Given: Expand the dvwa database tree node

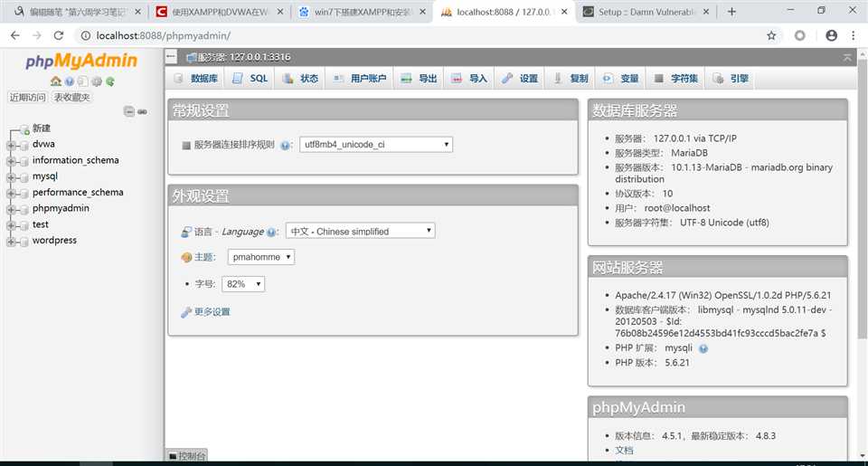Looking at the screenshot, I should coord(11,145).
